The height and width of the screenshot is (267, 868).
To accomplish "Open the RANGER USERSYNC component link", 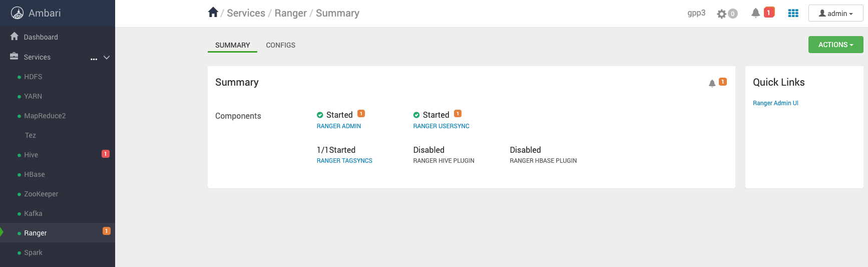I will tap(442, 126).
